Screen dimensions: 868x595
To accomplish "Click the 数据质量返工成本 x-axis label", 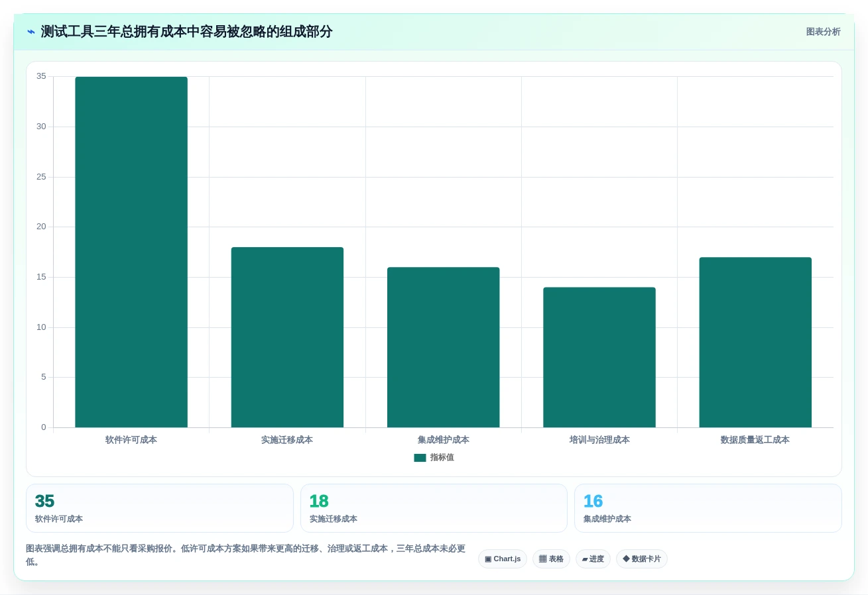I will (755, 440).
